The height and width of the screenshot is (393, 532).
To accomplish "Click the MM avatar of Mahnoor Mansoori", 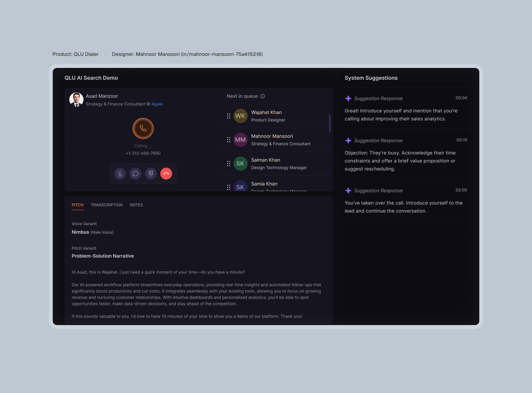I will click(x=240, y=140).
